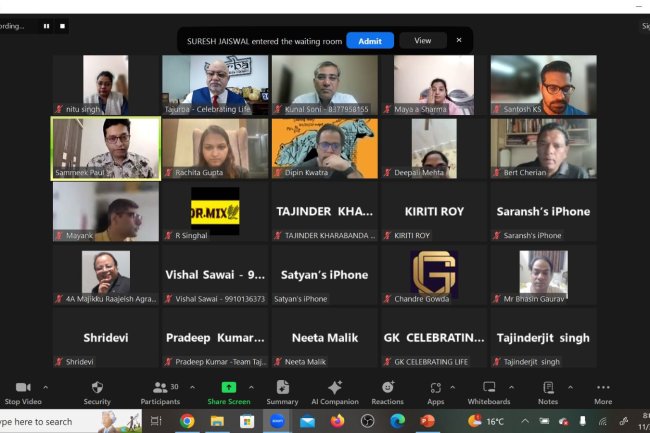The height and width of the screenshot is (433, 650).
Task: Open the Participants list
Action: click(x=160, y=388)
